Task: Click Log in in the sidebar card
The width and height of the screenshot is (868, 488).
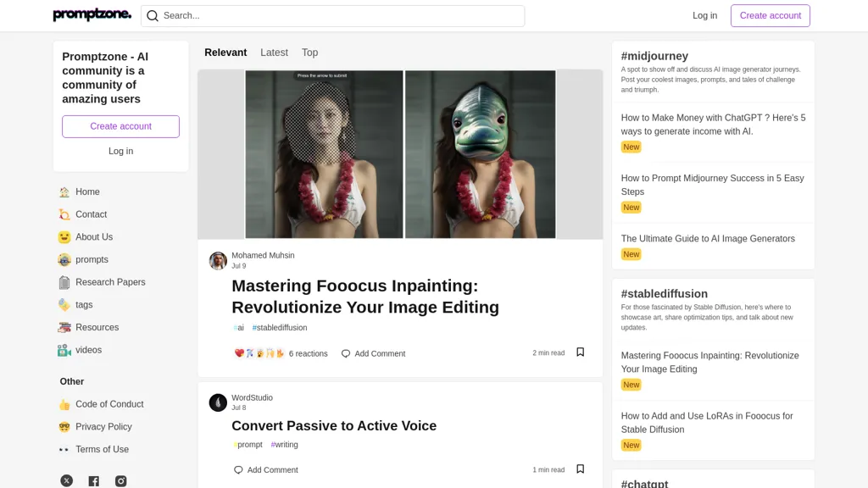Action: point(120,151)
